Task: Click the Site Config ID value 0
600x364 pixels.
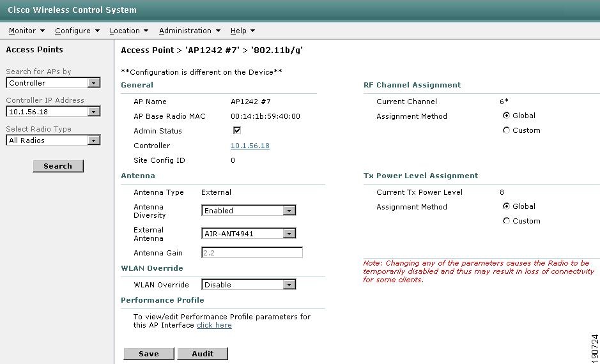Action: 233,160
